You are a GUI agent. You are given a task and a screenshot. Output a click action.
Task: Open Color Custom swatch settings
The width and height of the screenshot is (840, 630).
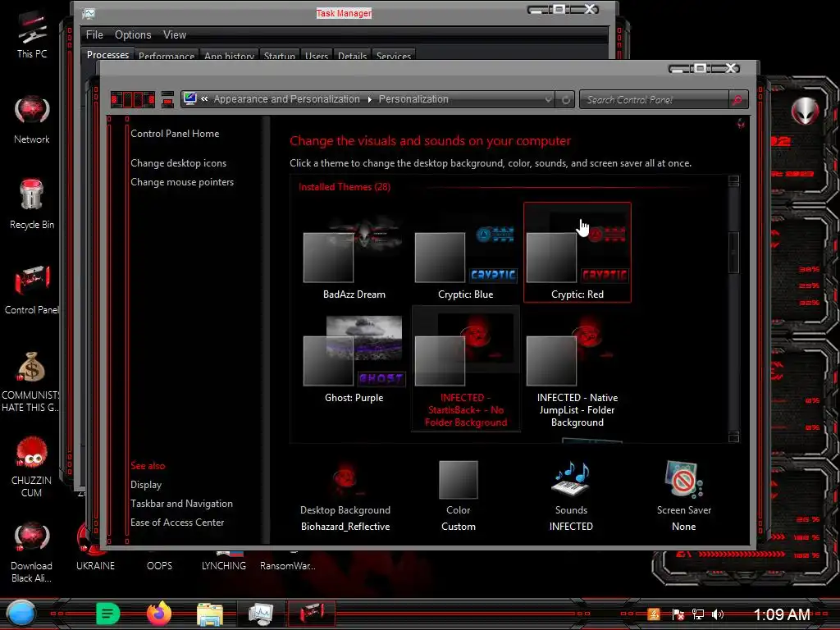click(458, 495)
